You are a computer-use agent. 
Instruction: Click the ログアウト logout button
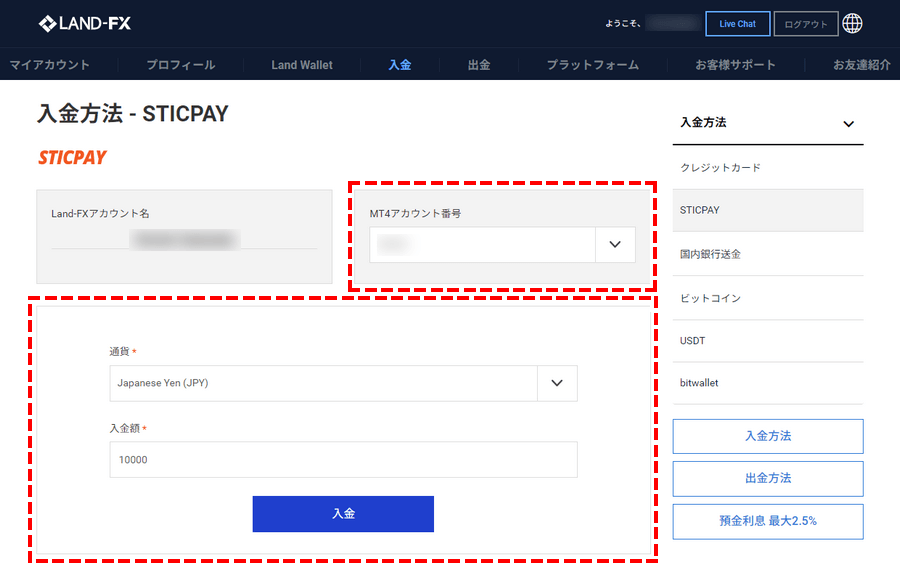coord(806,24)
